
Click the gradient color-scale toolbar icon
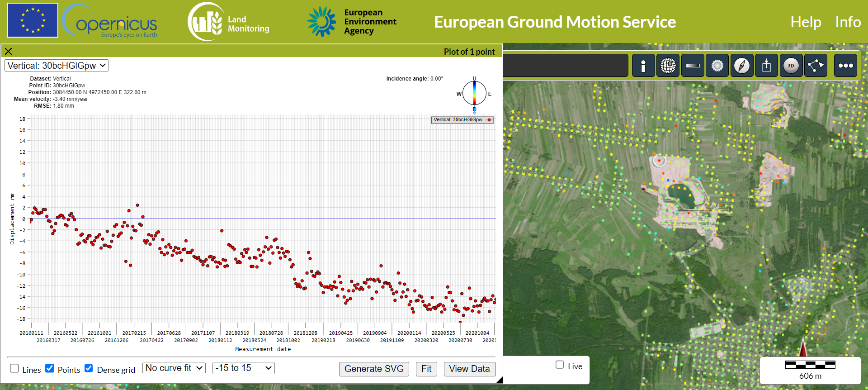(x=693, y=66)
